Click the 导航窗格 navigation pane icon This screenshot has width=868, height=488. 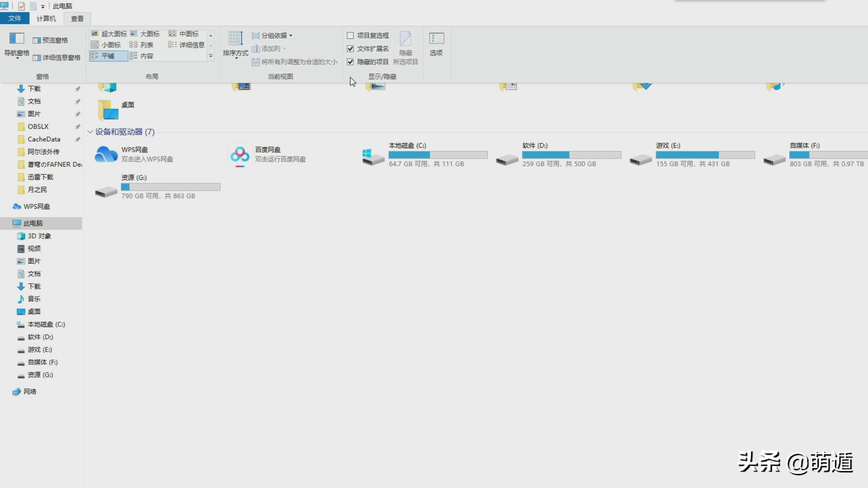(17, 39)
